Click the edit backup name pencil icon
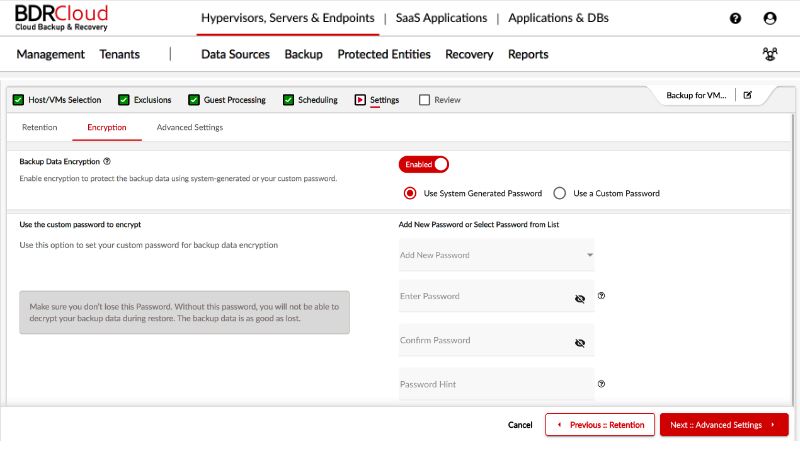The image size is (800, 450). [747, 95]
